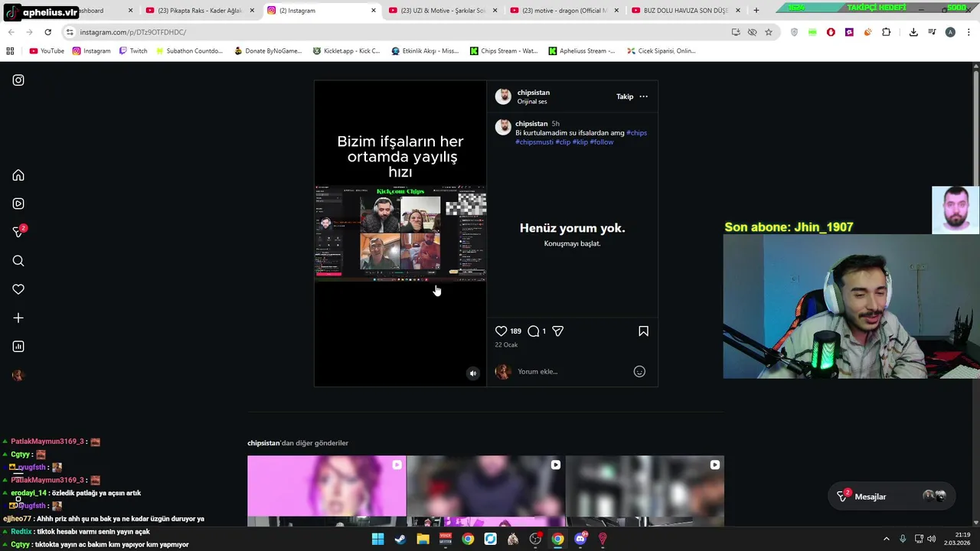Open notifications heart in the sidebar
Image resolution: width=980 pixels, height=551 pixels.
[x=18, y=289]
